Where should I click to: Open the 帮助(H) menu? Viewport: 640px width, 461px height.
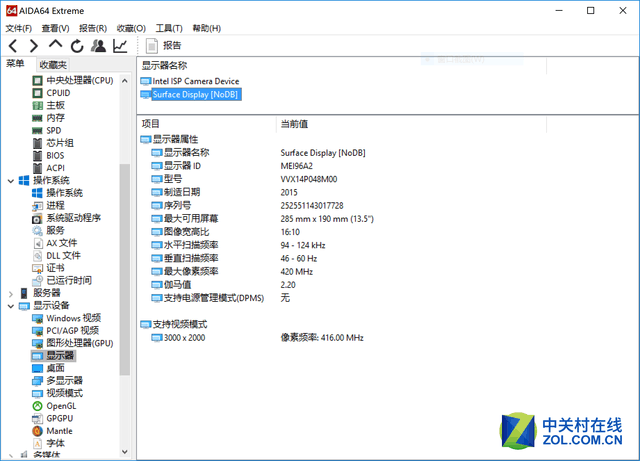pyautogui.click(x=207, y=28)
